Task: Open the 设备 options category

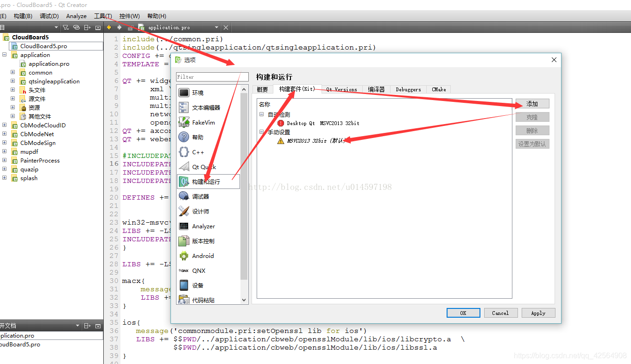Action: 208,285
